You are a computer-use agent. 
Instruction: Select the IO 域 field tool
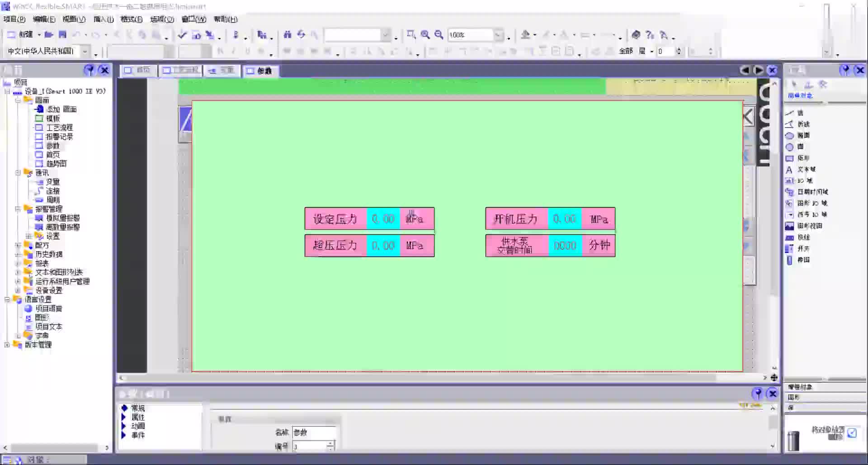(x=799, y=180)
